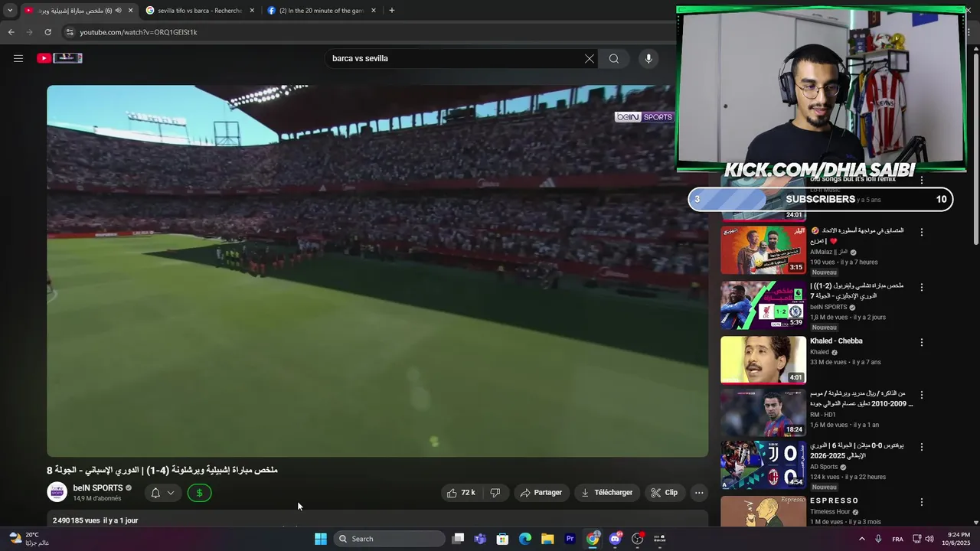Open the beIN SPORTS channel name link
980x551 pixels.
pyautogui.click(x=97, y=488)
